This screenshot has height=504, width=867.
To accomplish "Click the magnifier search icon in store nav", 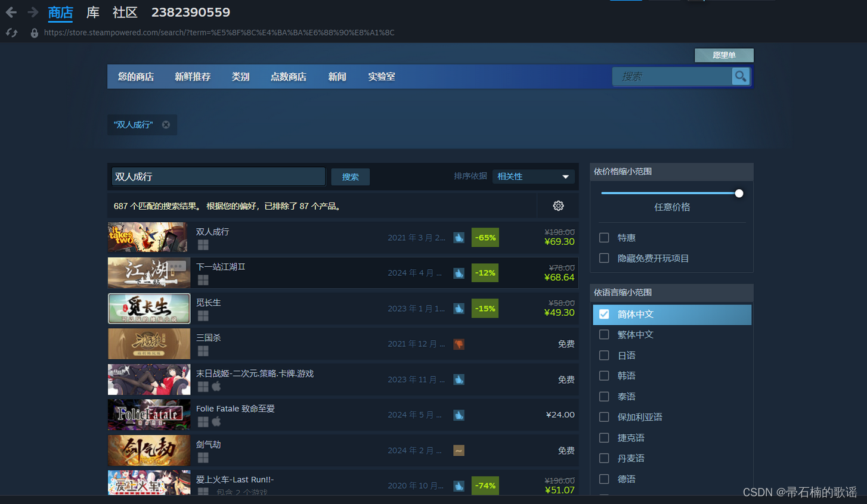I will pyautogui.click(x=741, y=76).
